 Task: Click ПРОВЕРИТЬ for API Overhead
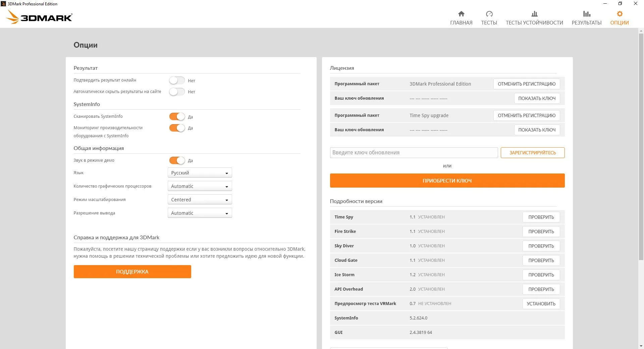click(x=541, y=289)
